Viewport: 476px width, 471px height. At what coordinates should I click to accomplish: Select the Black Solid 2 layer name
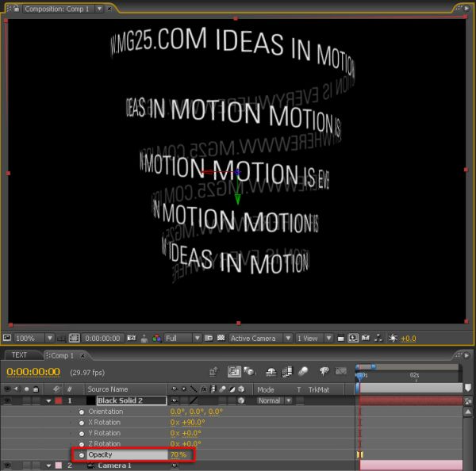pos(131,400)
